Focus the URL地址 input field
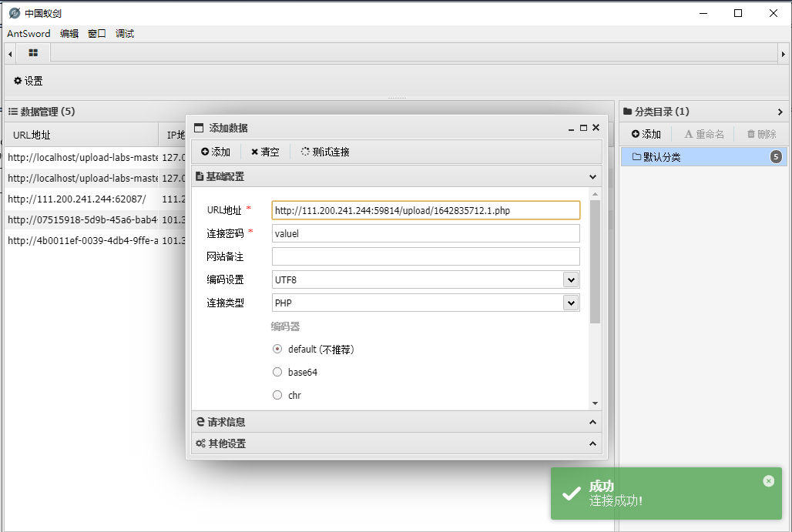Image resolution: width=792 pixels, height=532 pixels. [426, 210]
